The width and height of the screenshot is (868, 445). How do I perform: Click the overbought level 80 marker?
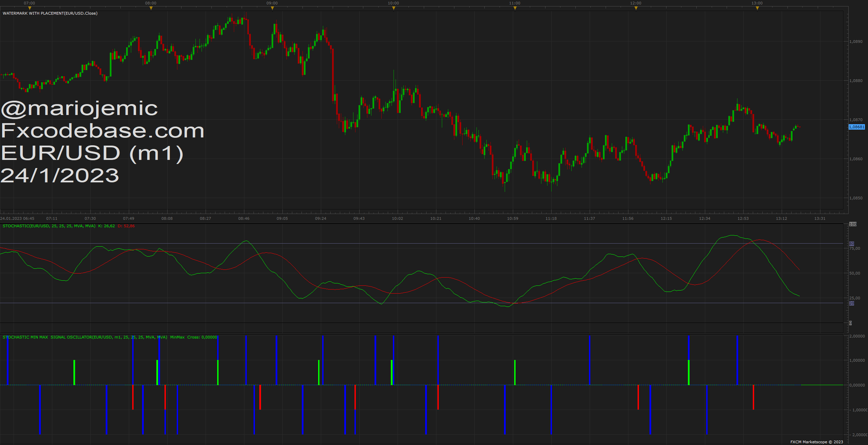(852, 244)
